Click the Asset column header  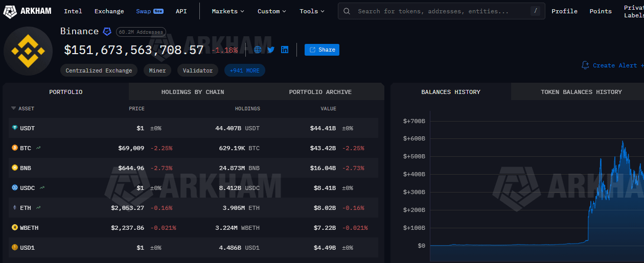tap(27, 109)
